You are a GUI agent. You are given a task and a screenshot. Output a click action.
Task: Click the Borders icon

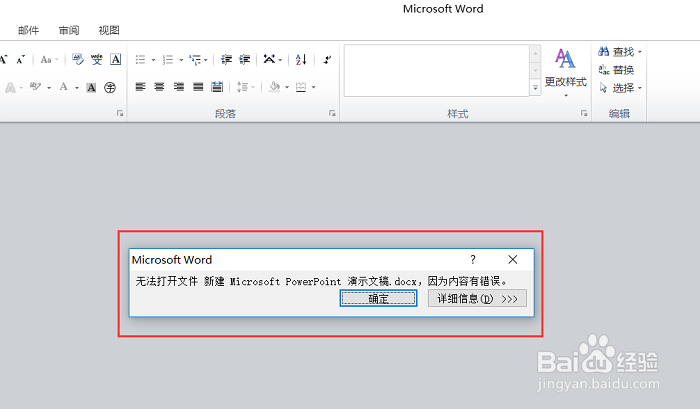click(x=301, y=87)
